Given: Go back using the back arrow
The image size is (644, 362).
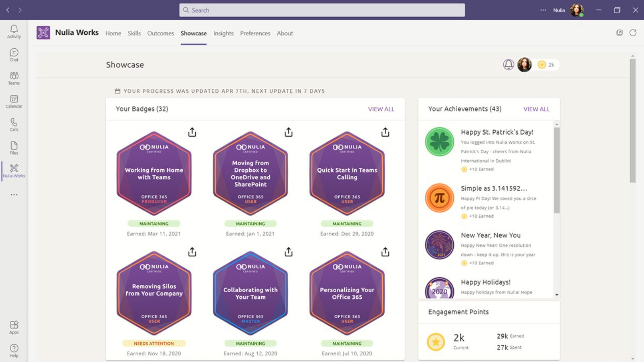Looking at the screenshot, I should [8, 10].
